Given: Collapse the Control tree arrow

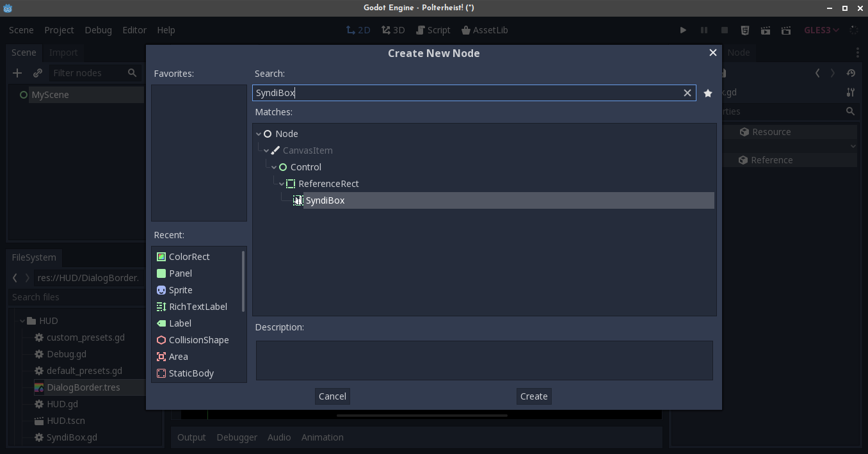Looking at the screenshot, I should click(274, 167).
